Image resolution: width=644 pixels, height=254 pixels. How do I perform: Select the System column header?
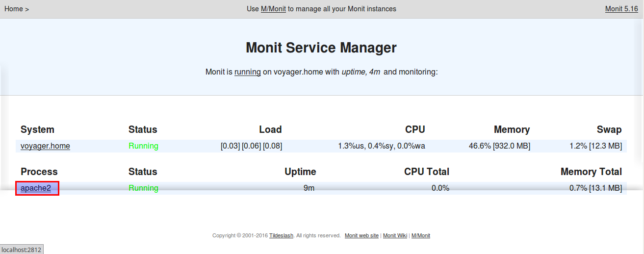[x=37, y=130]
